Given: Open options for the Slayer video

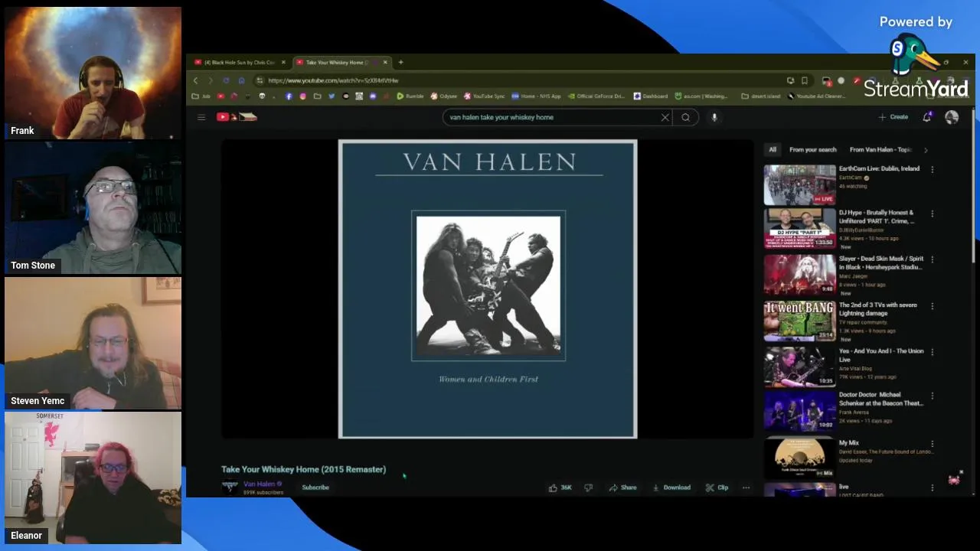Looking at the screenshot, I should (932, 259).
